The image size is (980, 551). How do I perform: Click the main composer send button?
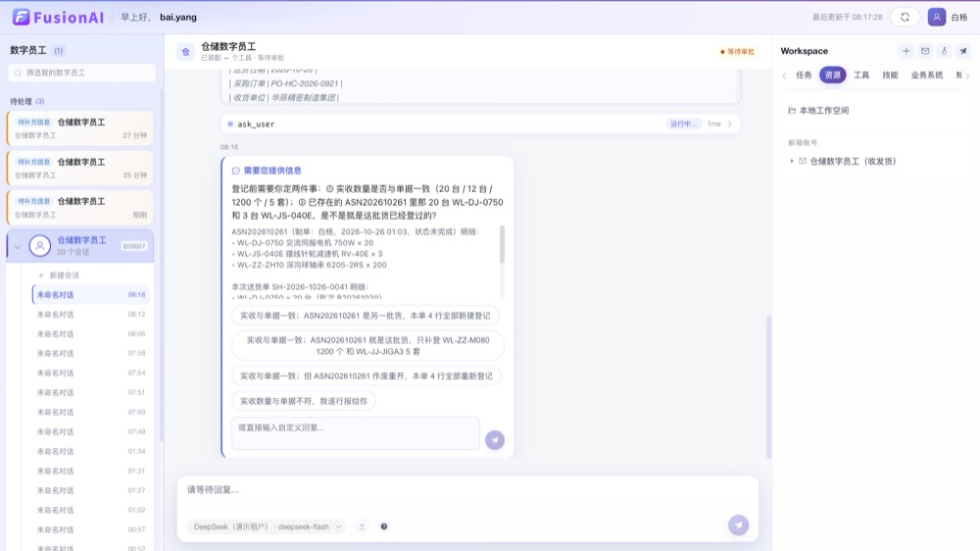[738, 526]
